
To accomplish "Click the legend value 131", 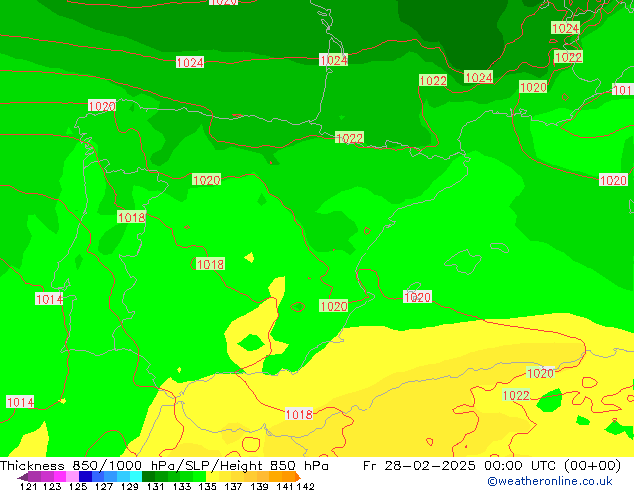I will point(156,486).
